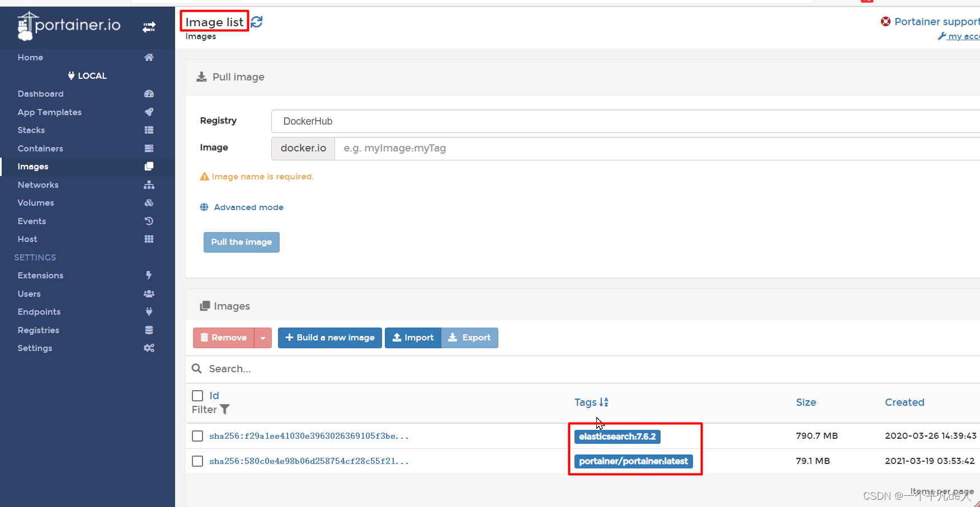980x507 pixels.
Task: Open Stacks in the sidebar
Action: coord(31,130)
